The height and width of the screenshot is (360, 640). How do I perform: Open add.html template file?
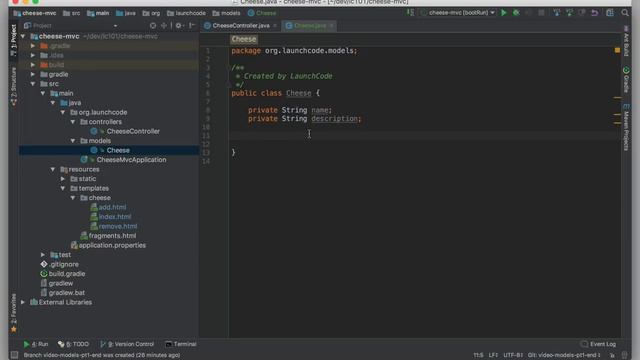108,207
